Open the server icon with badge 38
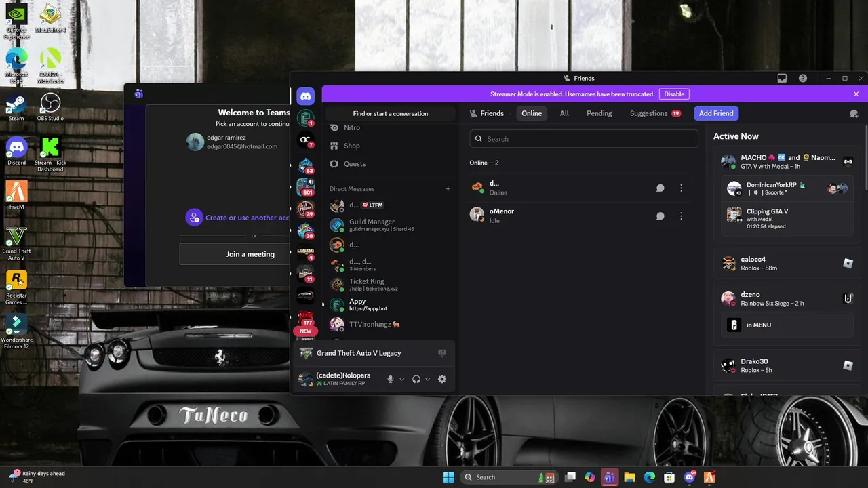868x488 pixels. (x=305, y=230)
